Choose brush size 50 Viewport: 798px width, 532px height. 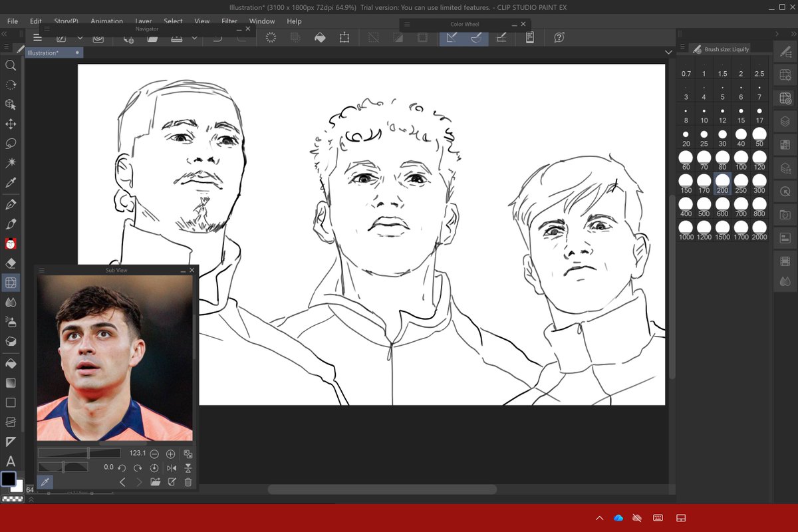pyautogui.click(x=759, y=138)
